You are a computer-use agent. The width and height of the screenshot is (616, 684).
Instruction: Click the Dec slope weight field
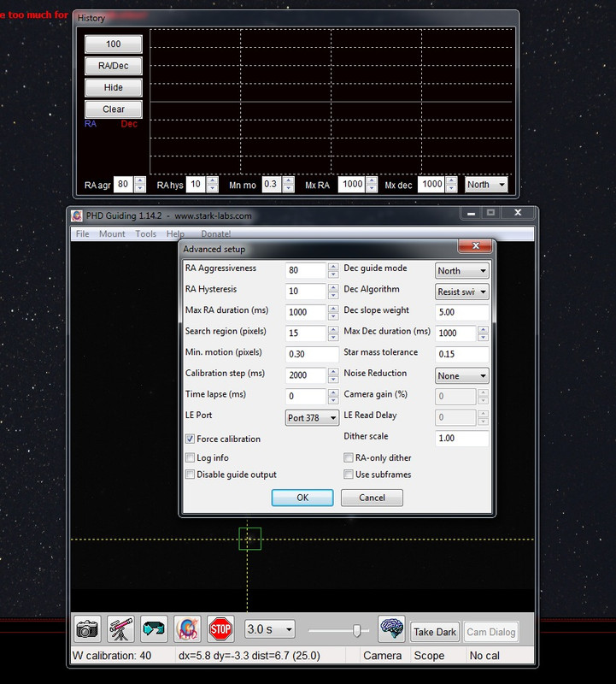click(x=461, y=312)
